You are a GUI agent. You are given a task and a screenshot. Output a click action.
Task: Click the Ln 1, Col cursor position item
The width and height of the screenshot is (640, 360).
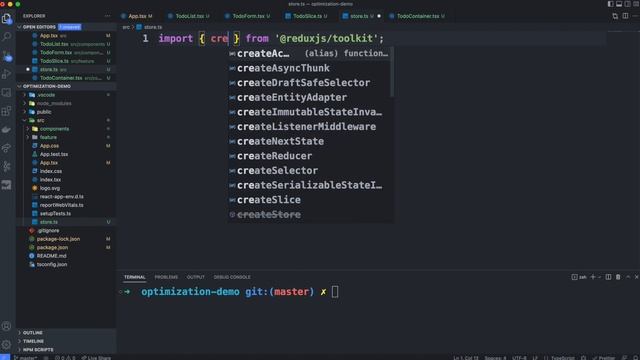click(465, 358)
